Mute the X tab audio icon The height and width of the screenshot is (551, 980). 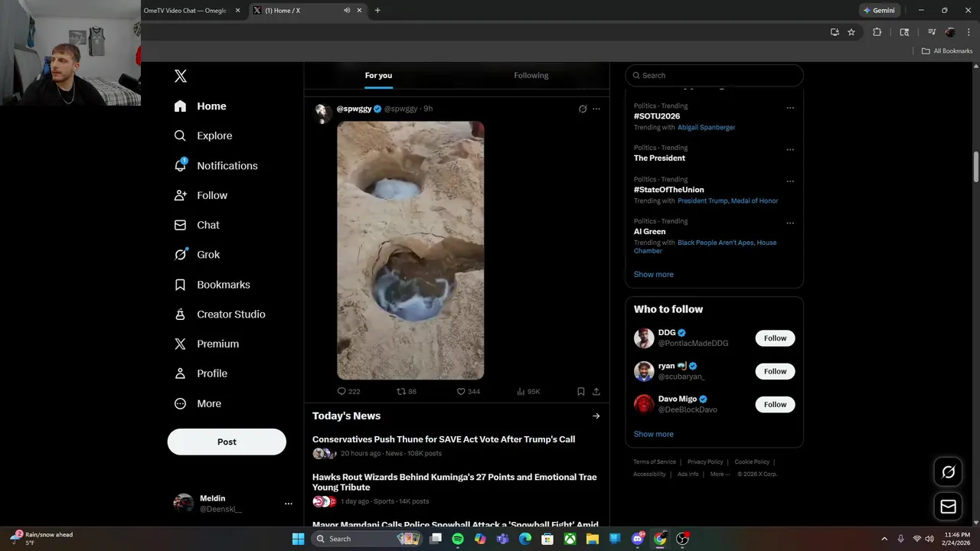click(x=347, y=11)
